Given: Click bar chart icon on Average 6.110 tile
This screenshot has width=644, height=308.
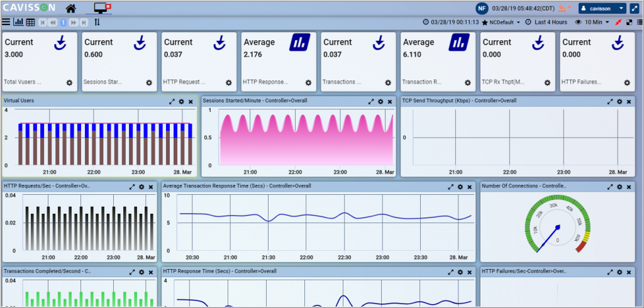Looking at the screenshot, I should click(x=458, y=42).
